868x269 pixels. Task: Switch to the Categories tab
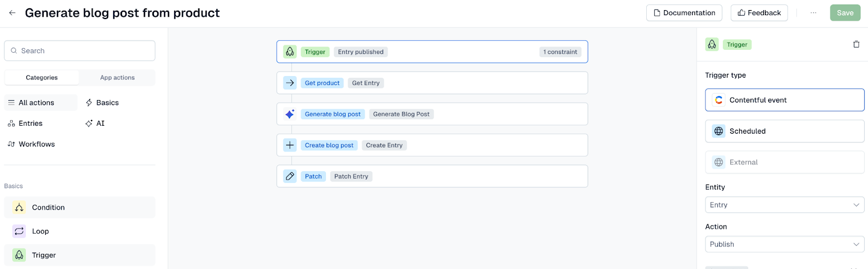42,78
